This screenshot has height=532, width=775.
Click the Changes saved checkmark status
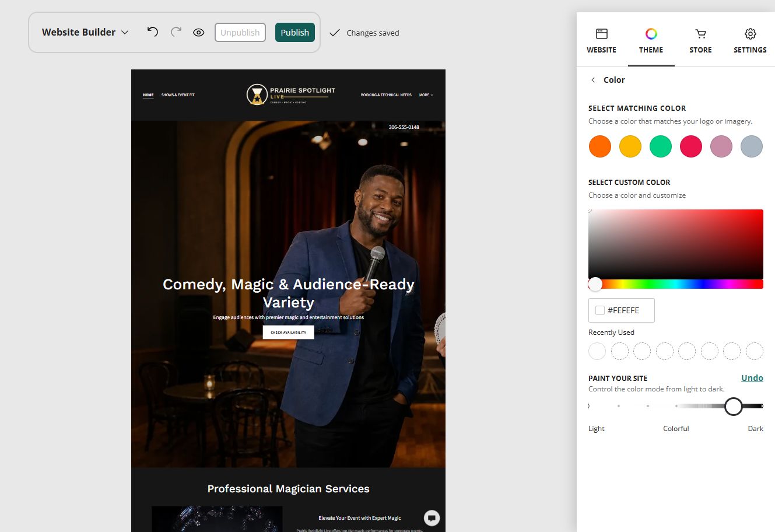pos(364,33)
